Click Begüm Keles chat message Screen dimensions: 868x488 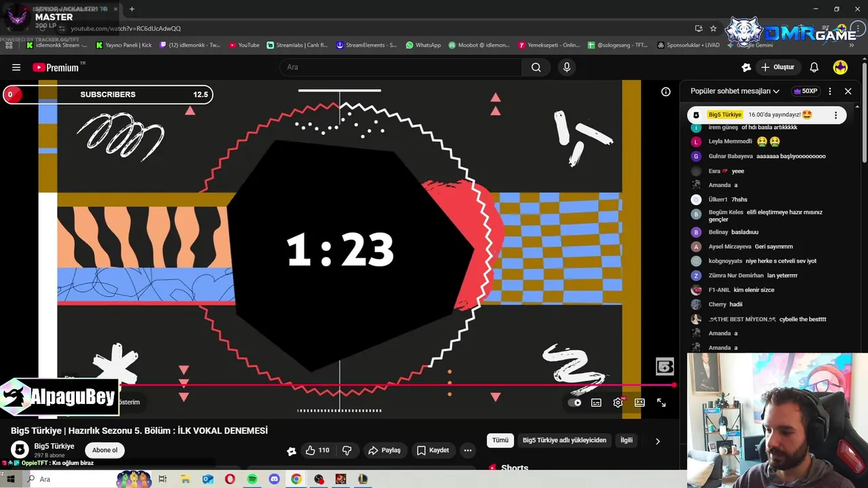(766, 216)
